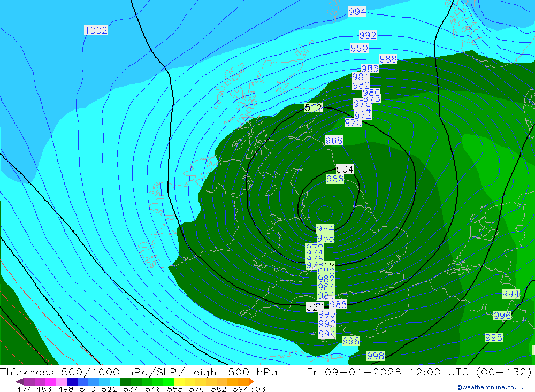Click the 510 legend value
Image resolution: width=535 pixels, height=392 pixels.
87,389
